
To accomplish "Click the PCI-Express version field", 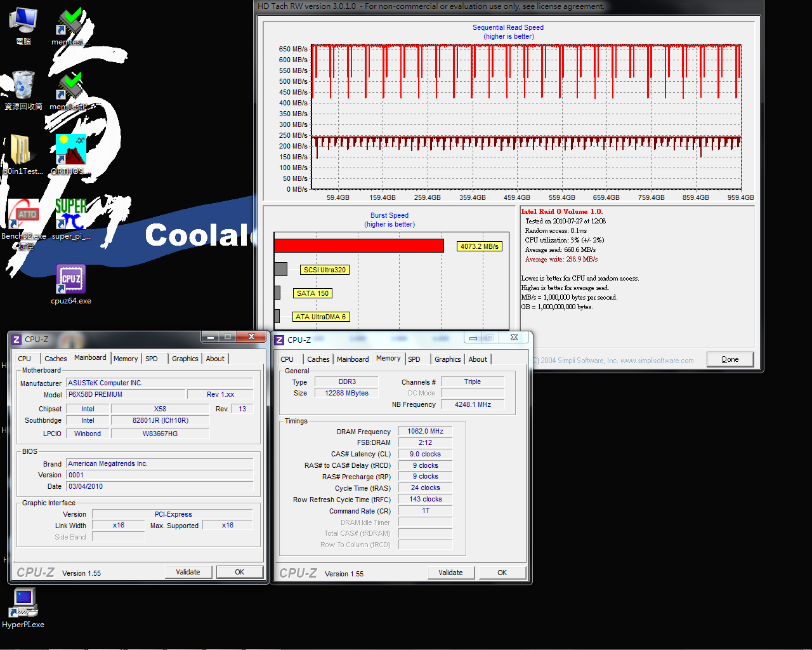I will [x=173, y=514].
